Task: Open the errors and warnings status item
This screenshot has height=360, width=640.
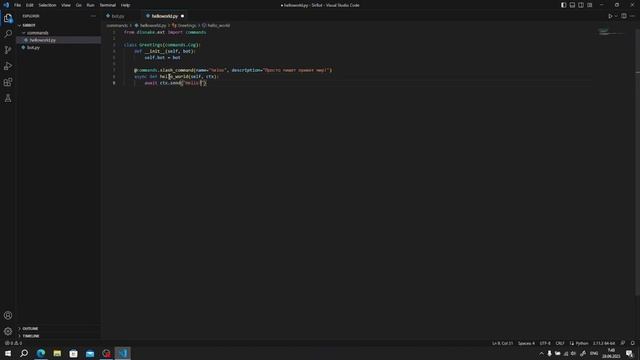Action: pyautogui.click(x=13, y=343)
